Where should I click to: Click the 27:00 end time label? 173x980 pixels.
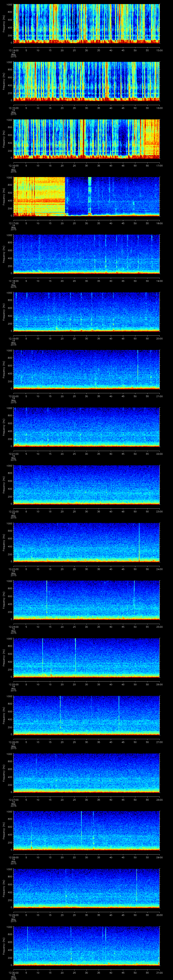pos(160,742)
